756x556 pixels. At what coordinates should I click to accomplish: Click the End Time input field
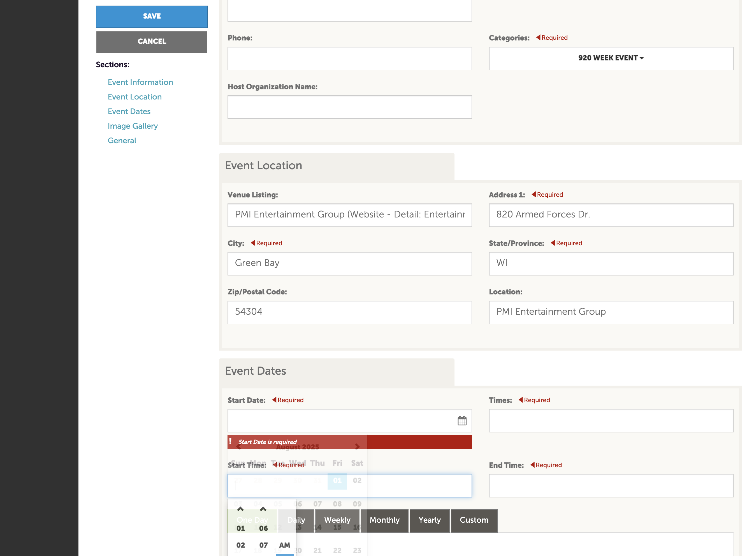click(611, 485)
